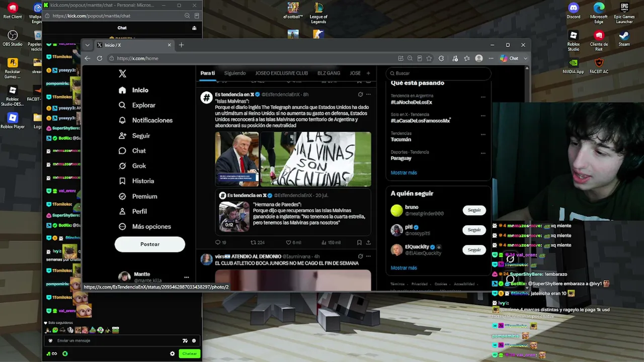The height and width of the screenshot is (362, 644).
Task: Open the Discord desktop icon
Action: point(574,11)
